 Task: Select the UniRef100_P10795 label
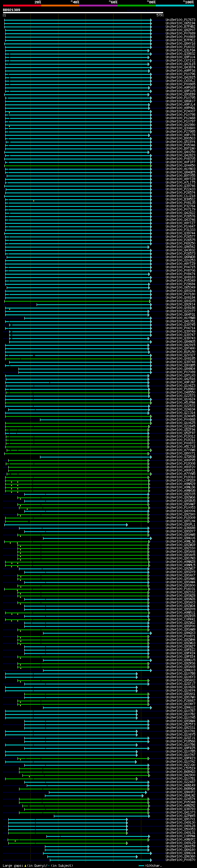coord(180,98)
